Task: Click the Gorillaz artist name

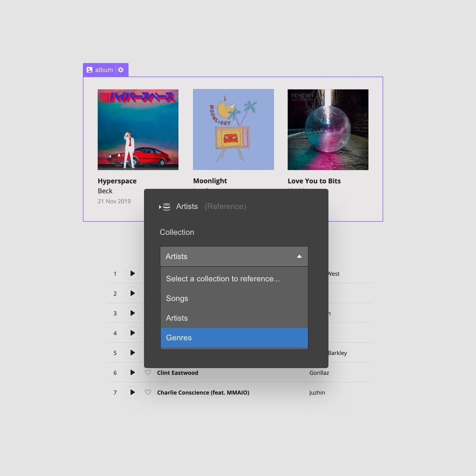Action: click(319, 372)
